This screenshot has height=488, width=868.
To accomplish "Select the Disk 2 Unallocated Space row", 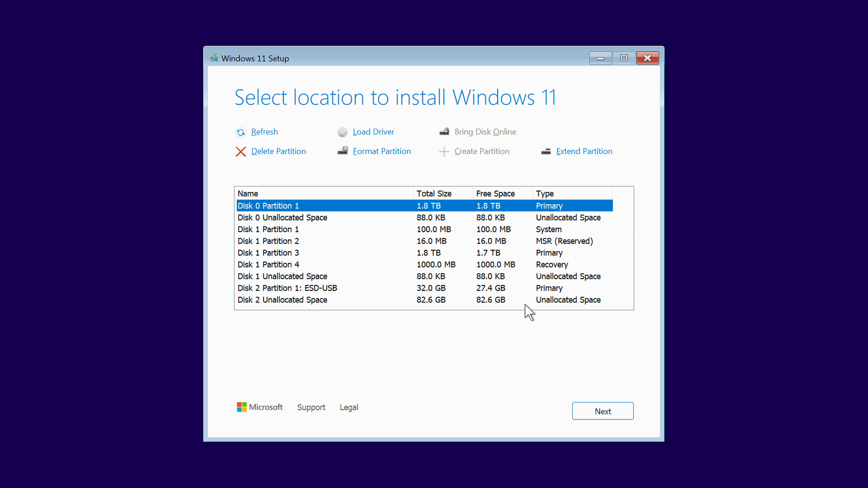I will pos(425,300).
